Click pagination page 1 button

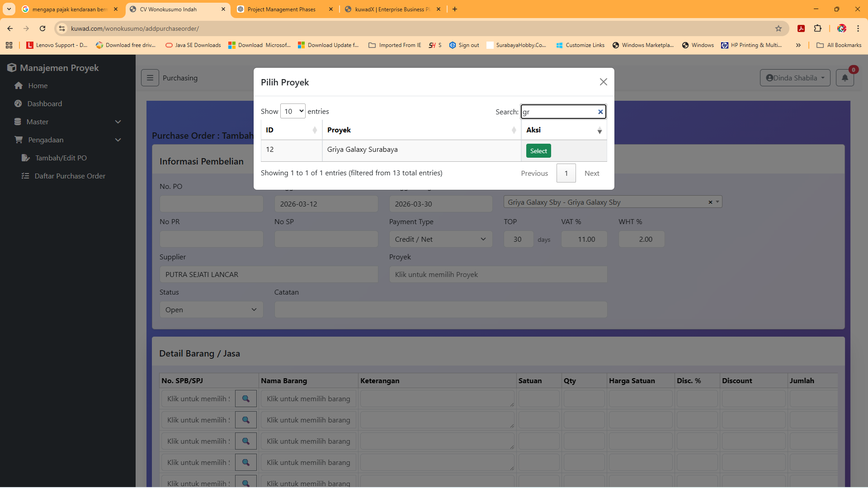(566, 174)
